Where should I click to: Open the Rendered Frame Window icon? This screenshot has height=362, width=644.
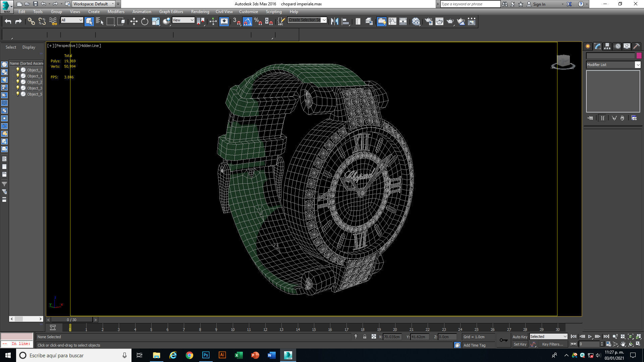[x=439, y=21]
